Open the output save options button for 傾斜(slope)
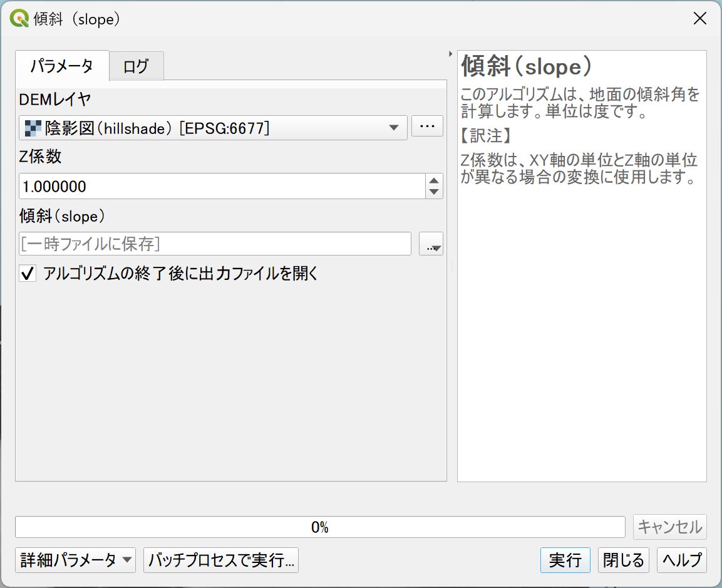 pos(431,244)
